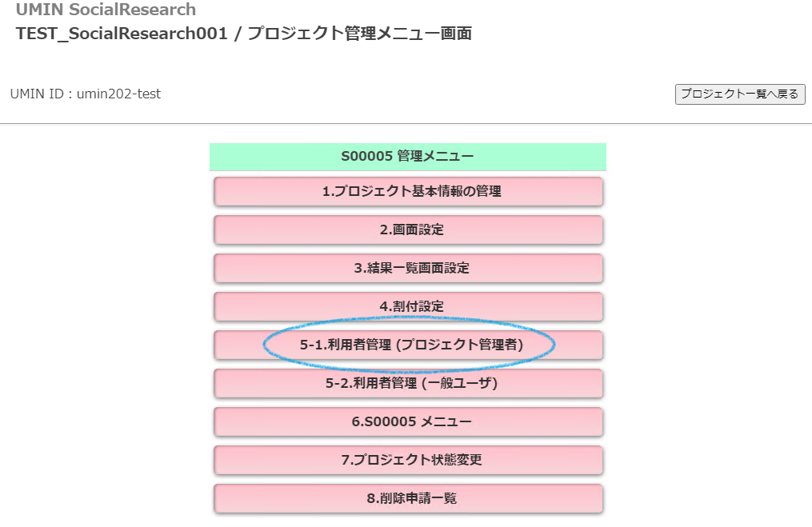View 8.削除申請一覧

point(408,499)
